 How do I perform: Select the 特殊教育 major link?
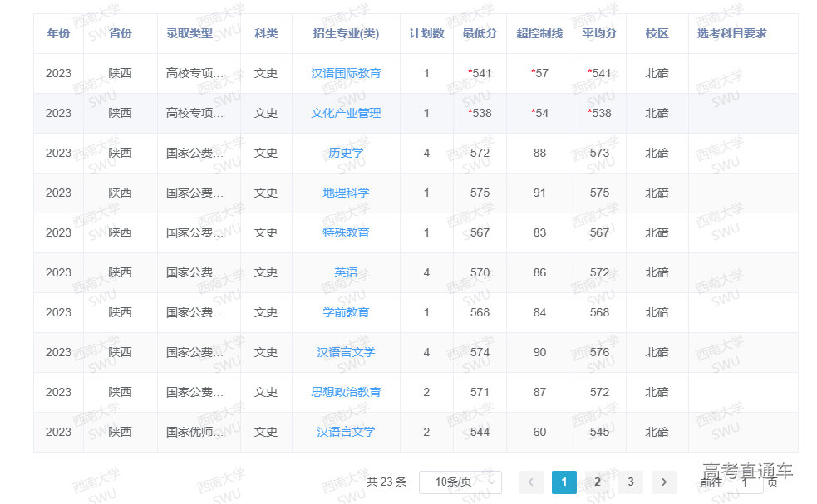point(346,232)
